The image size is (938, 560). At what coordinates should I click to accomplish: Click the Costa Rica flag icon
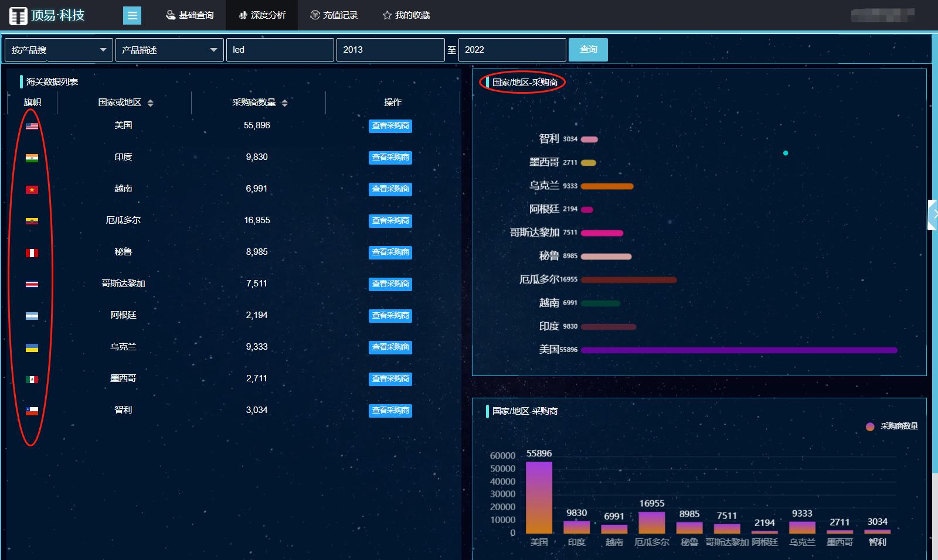32,284
